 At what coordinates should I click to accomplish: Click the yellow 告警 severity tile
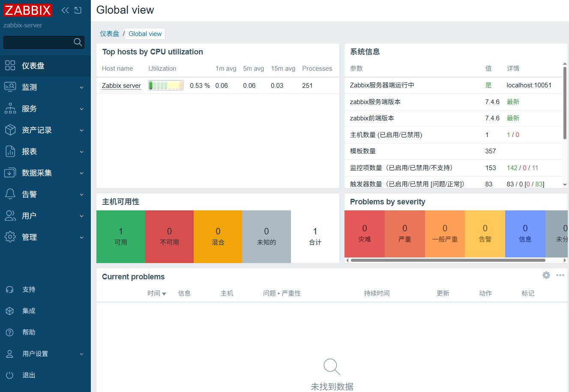(485, 234)
